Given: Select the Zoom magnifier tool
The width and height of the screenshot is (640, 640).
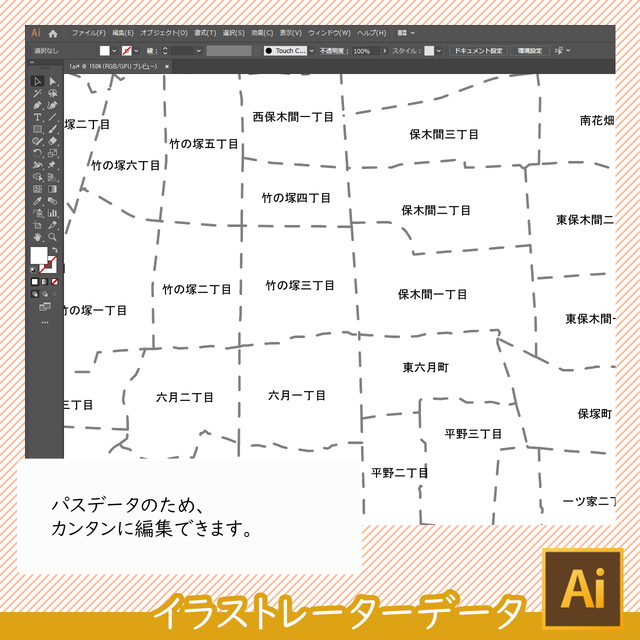Looking at the screenshot, I should pyautogui.click(x=53, y=237).
